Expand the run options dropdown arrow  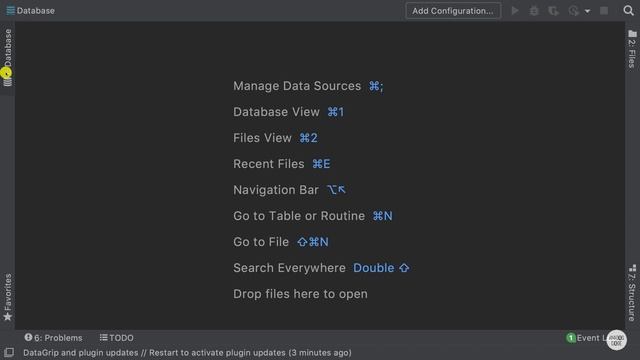587,11
